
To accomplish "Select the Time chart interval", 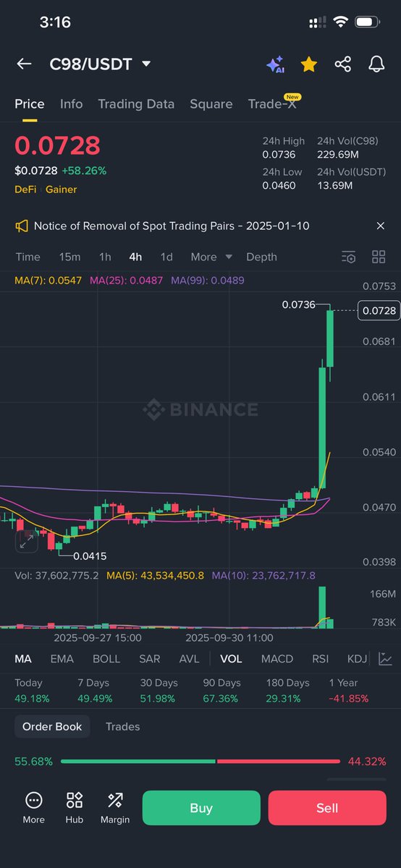I will click(28, 257).
